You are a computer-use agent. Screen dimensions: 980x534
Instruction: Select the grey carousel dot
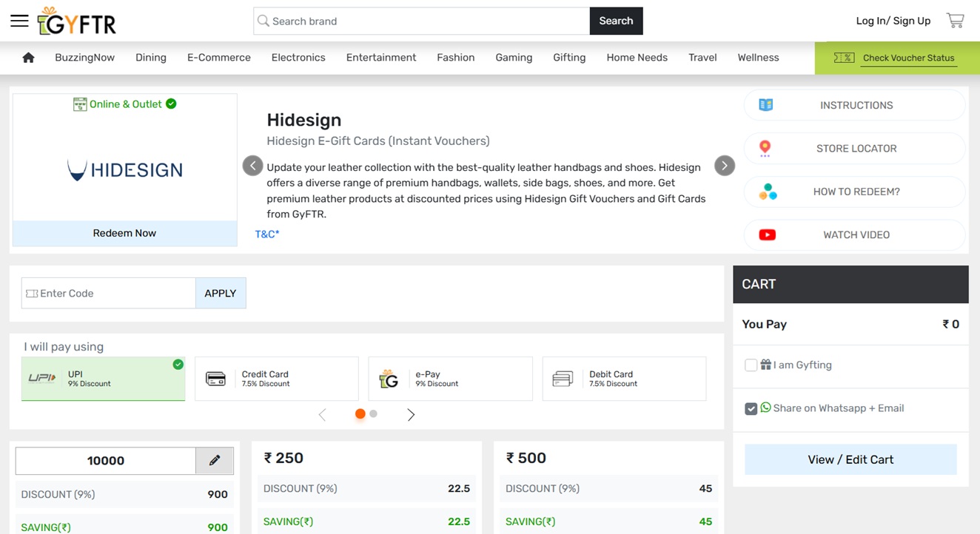(x=374, y=414)
